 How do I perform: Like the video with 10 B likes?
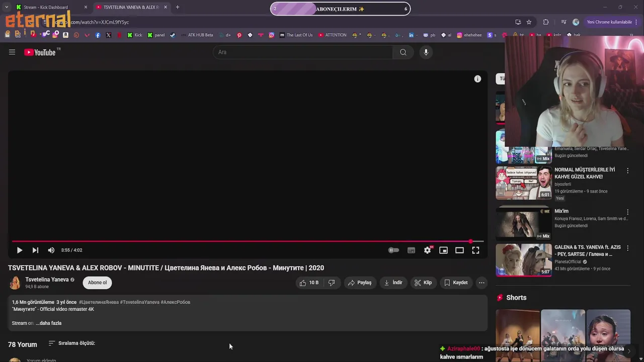click(309, 283)
